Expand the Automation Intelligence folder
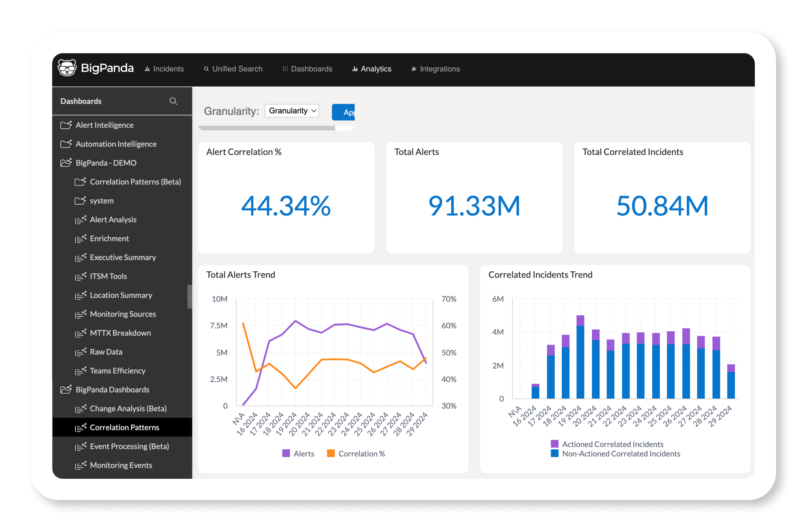This screenshot has height=532, width=807. pos(122,144)
